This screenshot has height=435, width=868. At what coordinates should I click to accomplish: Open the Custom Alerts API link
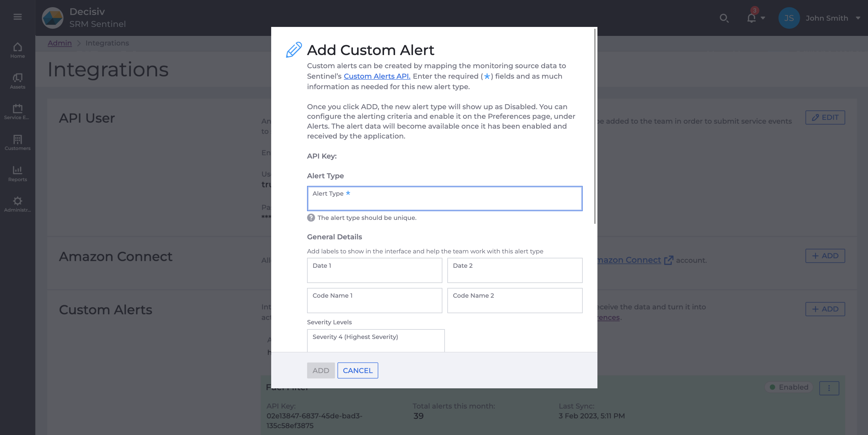pyautogui.click(x=377, y=76)
